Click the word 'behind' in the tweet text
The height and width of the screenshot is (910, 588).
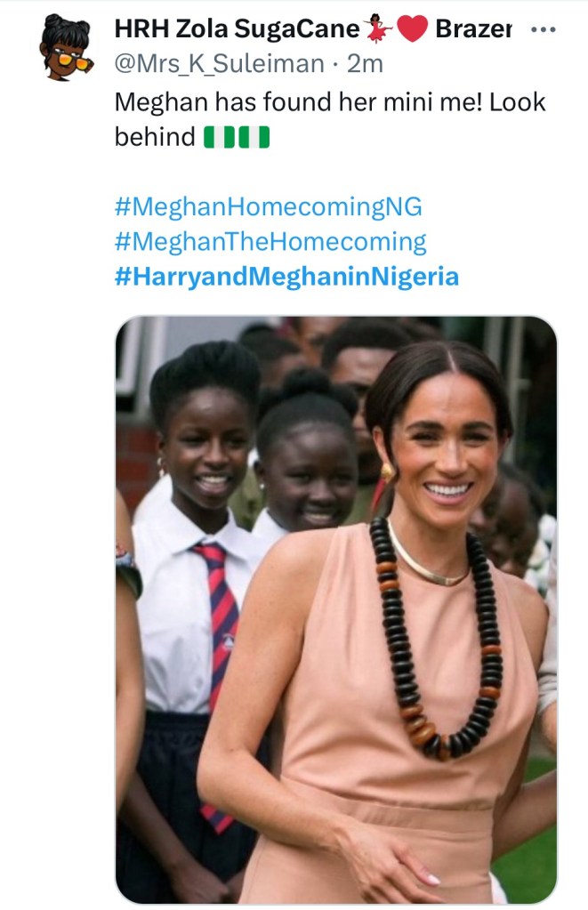[x=154, y=137]
